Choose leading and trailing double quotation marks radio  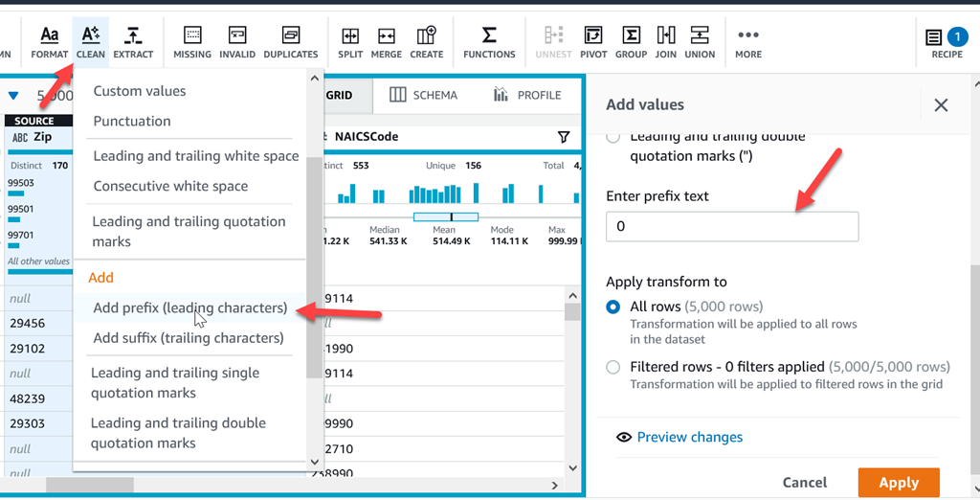(613, 140)
